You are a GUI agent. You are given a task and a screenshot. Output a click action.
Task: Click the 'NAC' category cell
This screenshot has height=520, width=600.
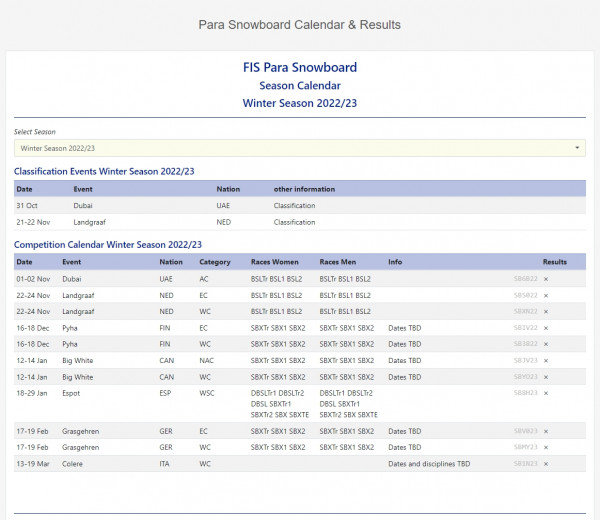[x=207, y=360]
